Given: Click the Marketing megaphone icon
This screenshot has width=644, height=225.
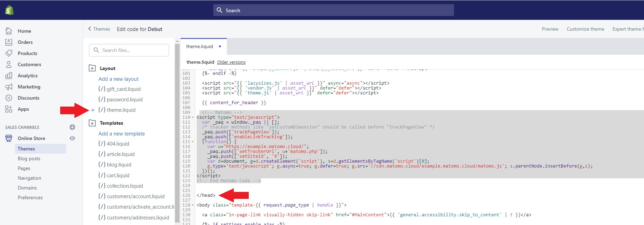Looking at the screenshot, I should [9, 87].
